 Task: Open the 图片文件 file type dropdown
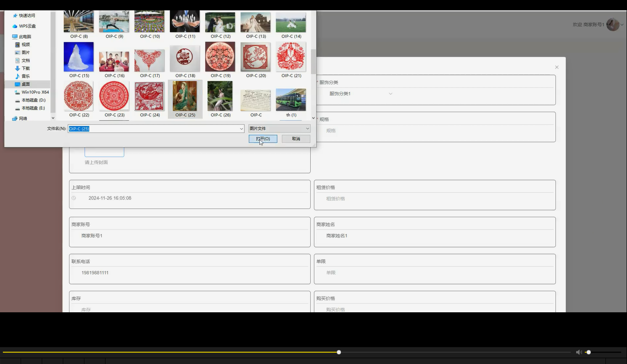pyautogui.click(x=279, y=129)
